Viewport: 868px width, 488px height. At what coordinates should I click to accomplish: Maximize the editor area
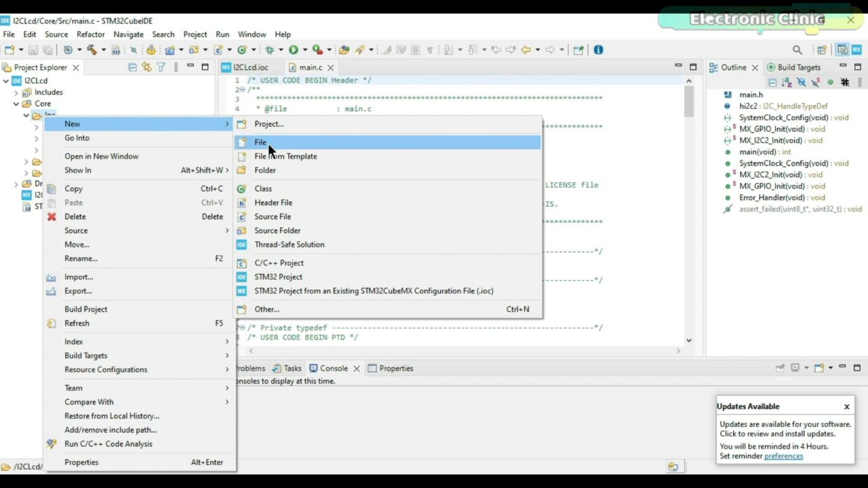[x=693, y=66]
